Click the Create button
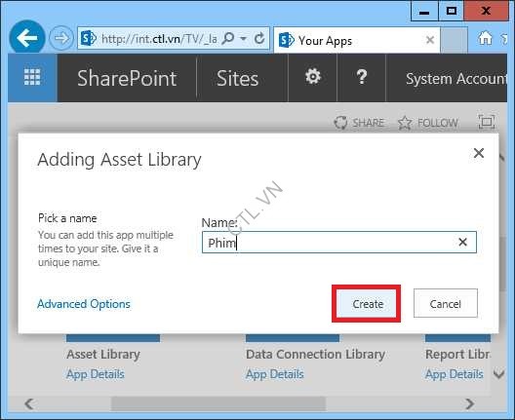Screen dimensions: 515x420 coord(368,304)
